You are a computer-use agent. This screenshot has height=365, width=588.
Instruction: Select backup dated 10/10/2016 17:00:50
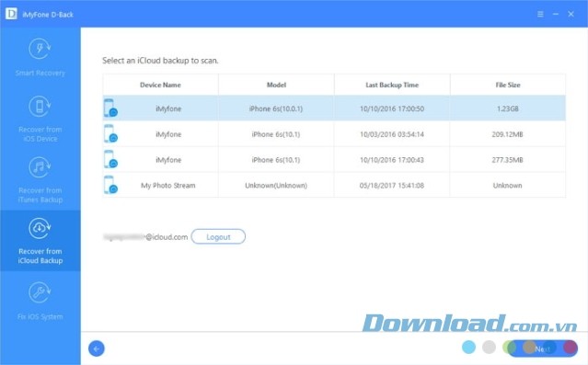coord(392,108)
